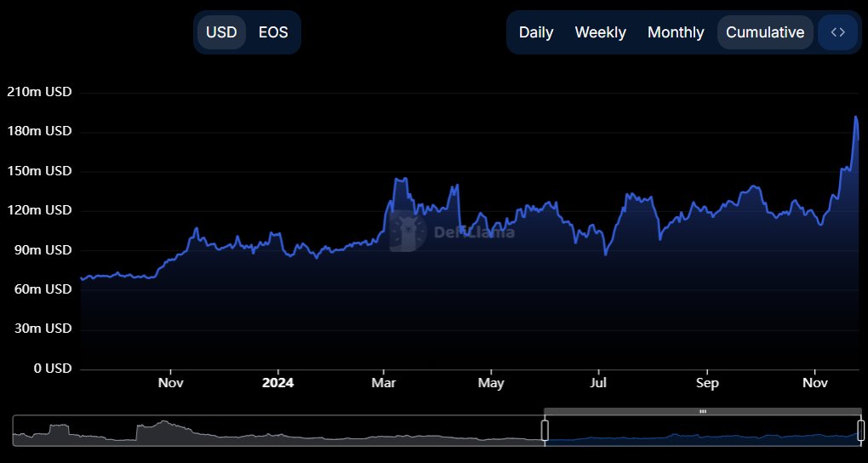868x463 pixels.
Task: Click the May label on the time axis
Action: [491, 383]
